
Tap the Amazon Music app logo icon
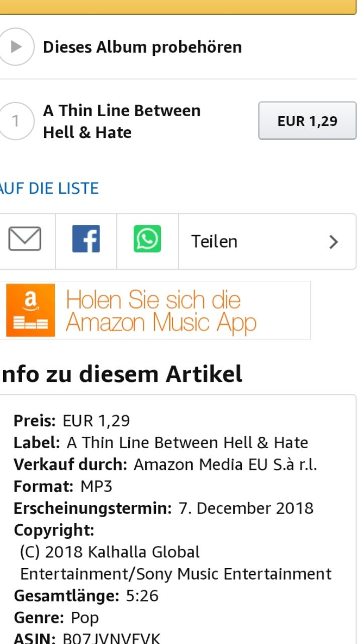(x=31, y=310)
